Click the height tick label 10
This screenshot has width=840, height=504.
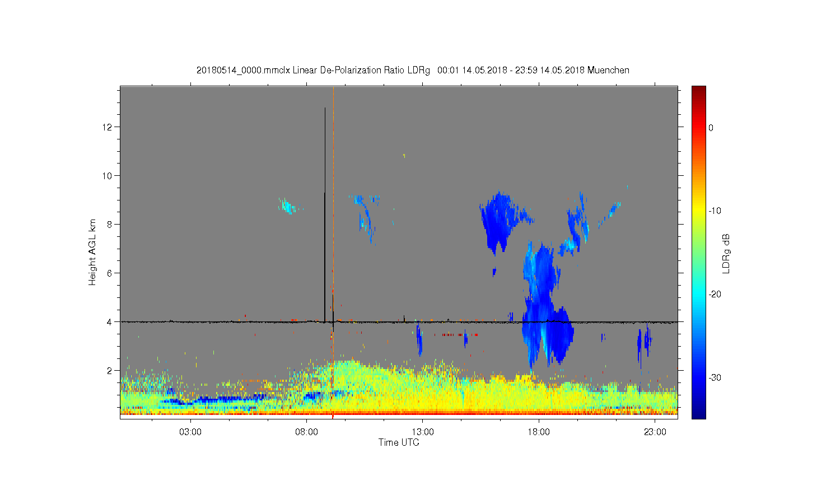(x=108, y=176)
